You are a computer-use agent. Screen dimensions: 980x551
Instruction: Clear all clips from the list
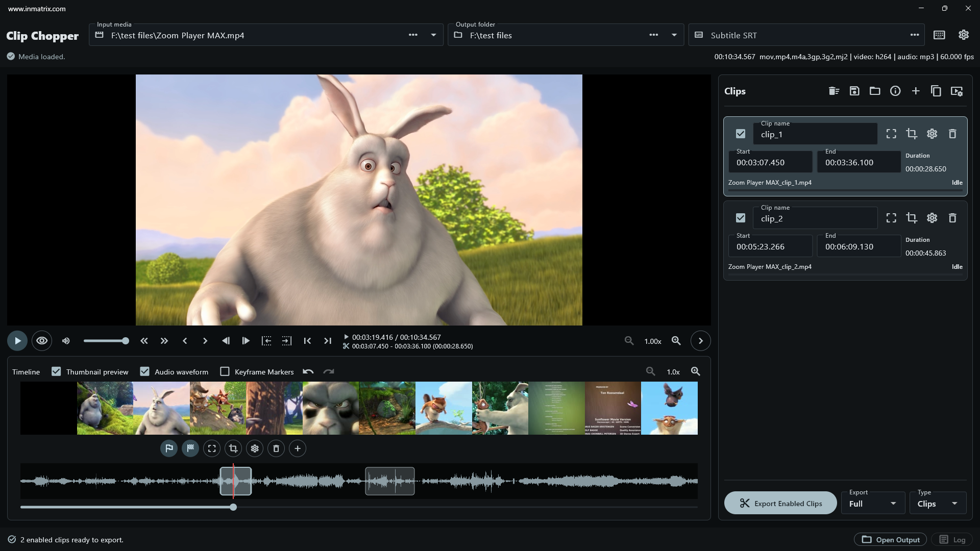pyautogui.click(x=834, y=91)
